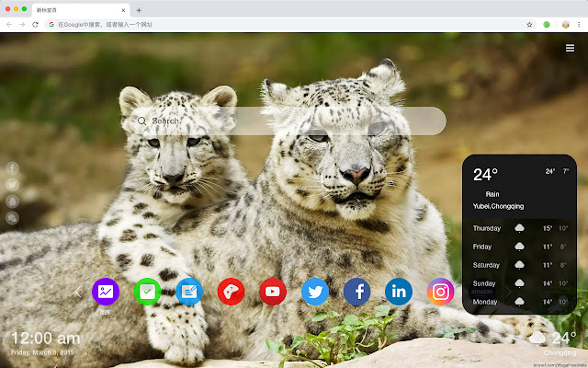
Task: Click the magnifier icon in Search box
Action: click(141, 121)
